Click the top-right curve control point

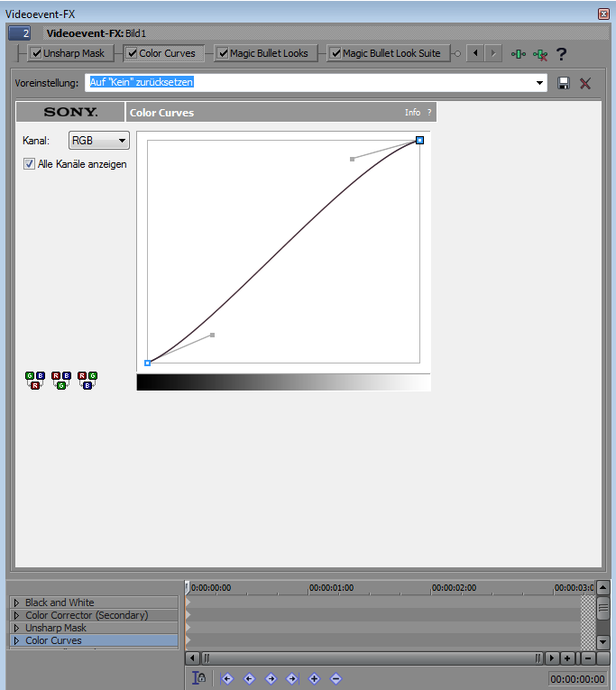coord(419,140)
